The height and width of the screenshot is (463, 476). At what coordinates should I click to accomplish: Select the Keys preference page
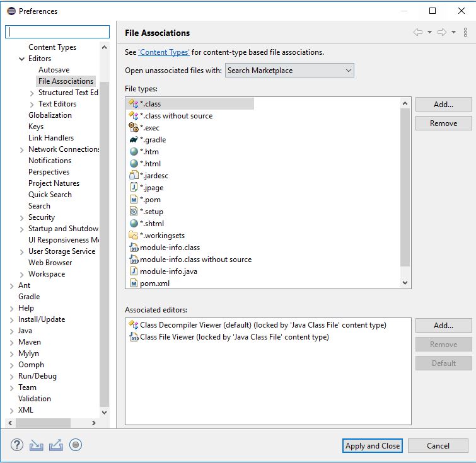36,127
